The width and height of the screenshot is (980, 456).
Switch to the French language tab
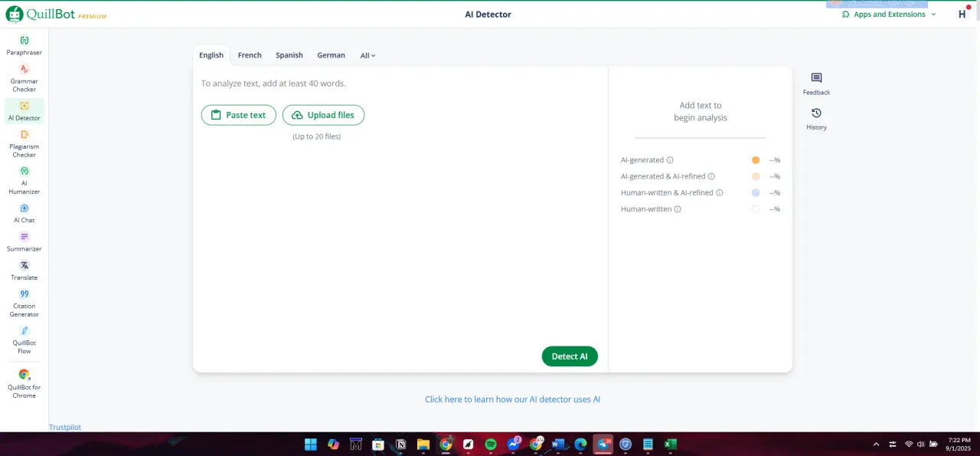pyautogui.click(x=250, y=55)
